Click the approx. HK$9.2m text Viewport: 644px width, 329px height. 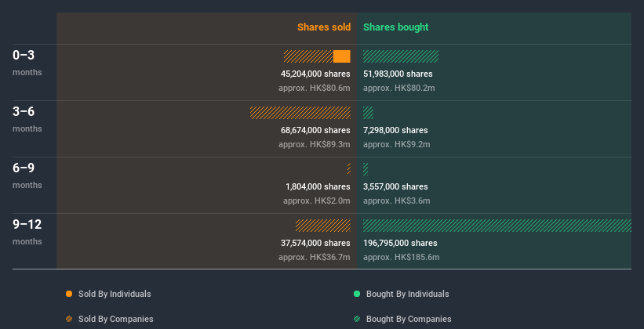tap(397, 144)
